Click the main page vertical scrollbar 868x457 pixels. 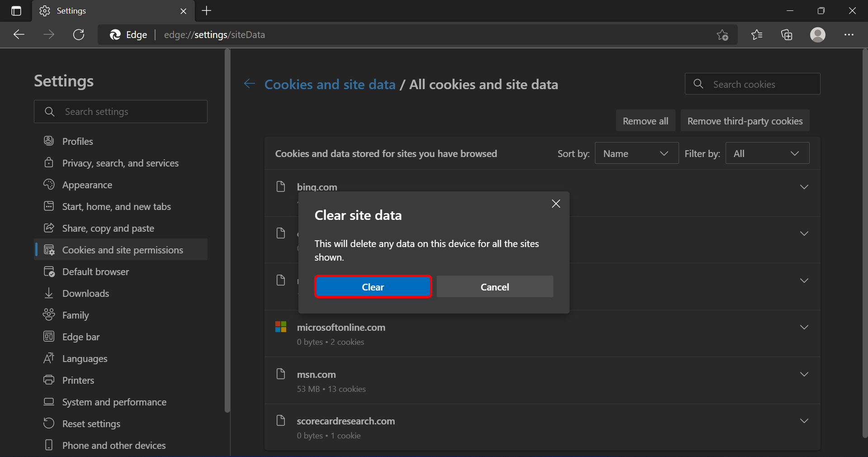pos(864,243)
